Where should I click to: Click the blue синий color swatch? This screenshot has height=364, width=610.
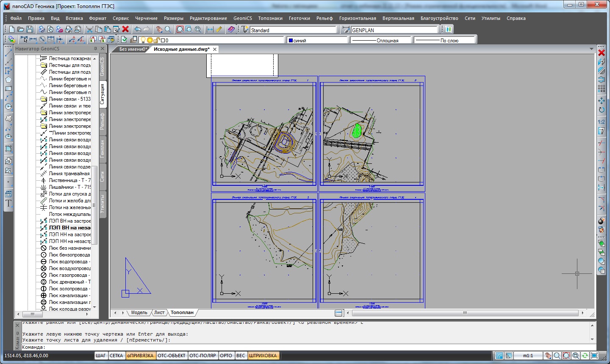[291, 40]
